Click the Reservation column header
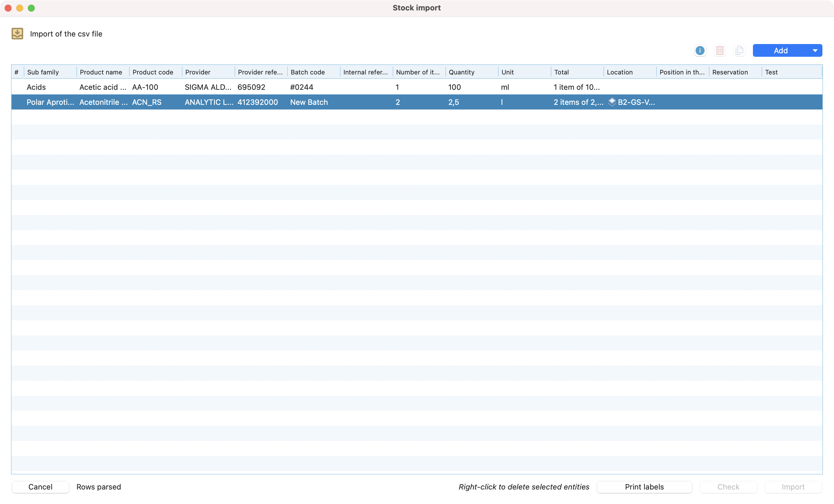 [730, 72]
